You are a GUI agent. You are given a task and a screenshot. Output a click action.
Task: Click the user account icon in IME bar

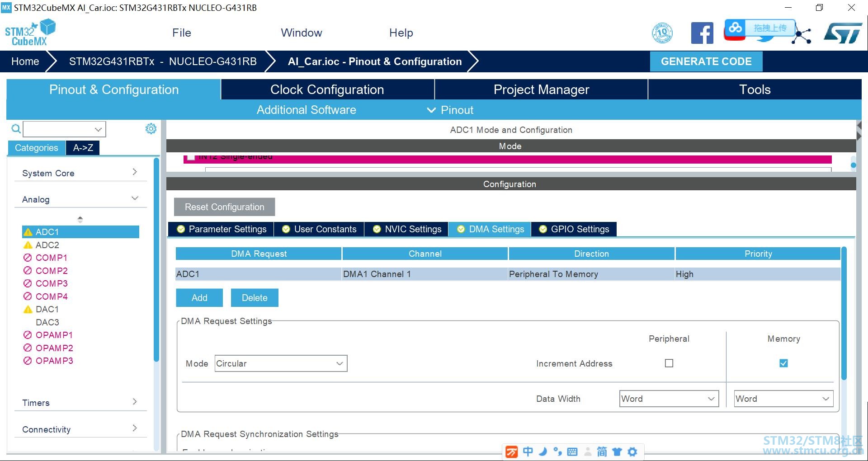[588, 452]
